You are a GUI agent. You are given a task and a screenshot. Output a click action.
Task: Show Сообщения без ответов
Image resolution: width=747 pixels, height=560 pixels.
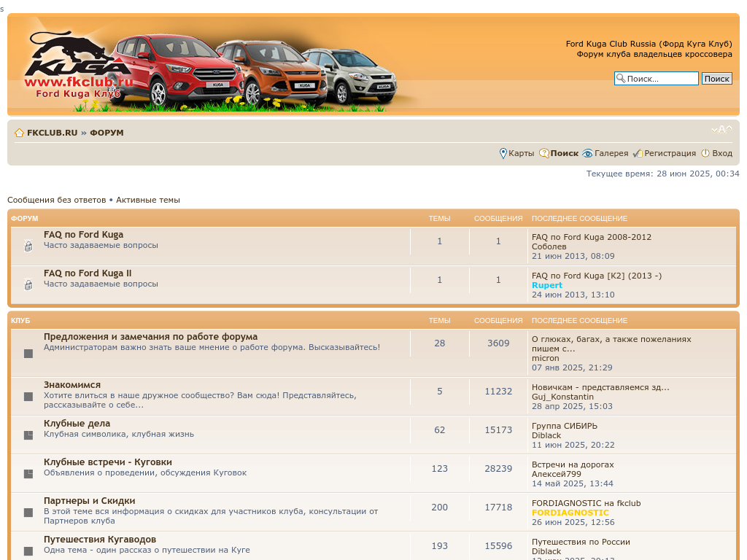click(x=57, y=200)
